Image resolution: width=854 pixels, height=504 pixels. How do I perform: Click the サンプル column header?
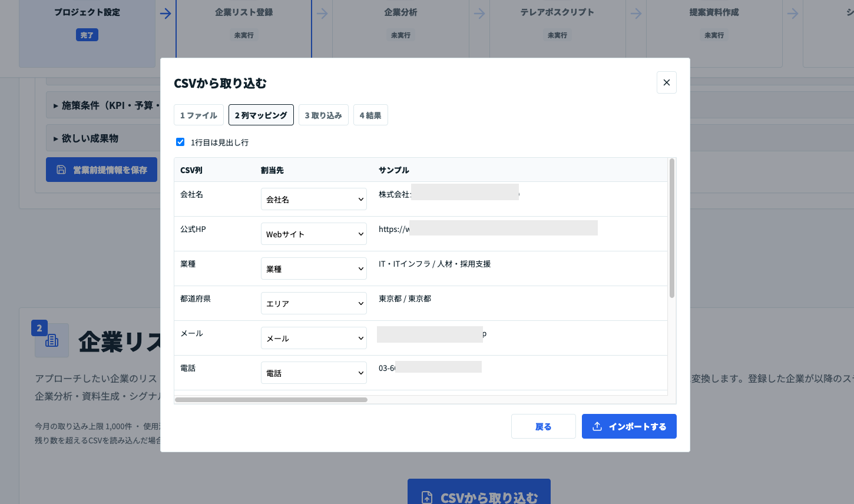click(394, 170)
